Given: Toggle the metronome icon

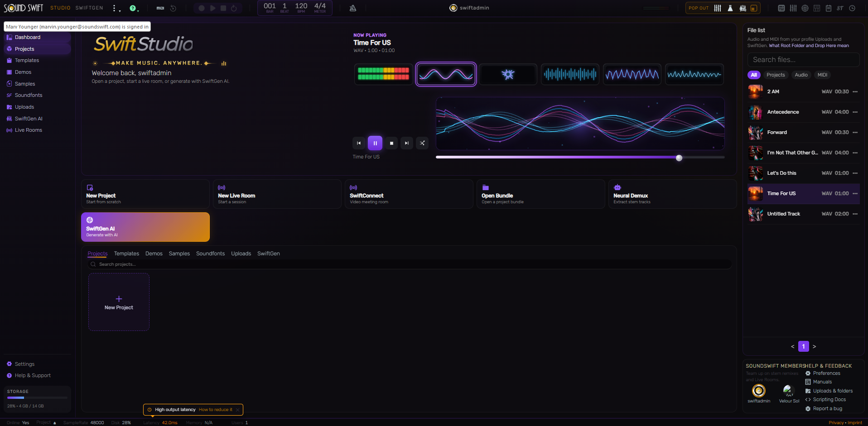Looking at the screenshot, I should tap(353, 8).
